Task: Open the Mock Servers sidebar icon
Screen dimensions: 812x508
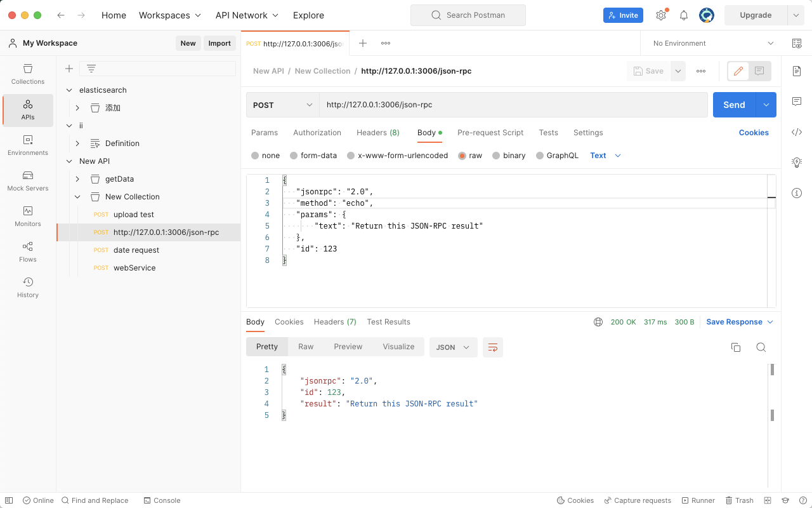Action: click(x=28, y=181)
